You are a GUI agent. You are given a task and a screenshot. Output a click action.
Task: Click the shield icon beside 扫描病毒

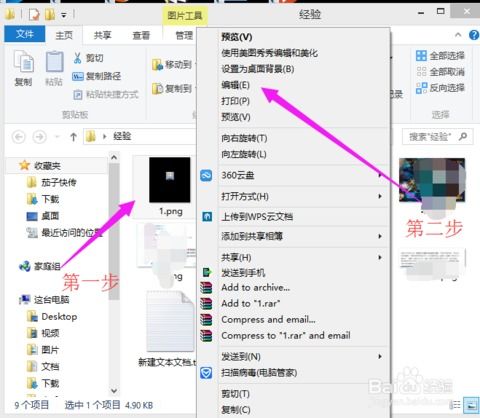[206, 373]
